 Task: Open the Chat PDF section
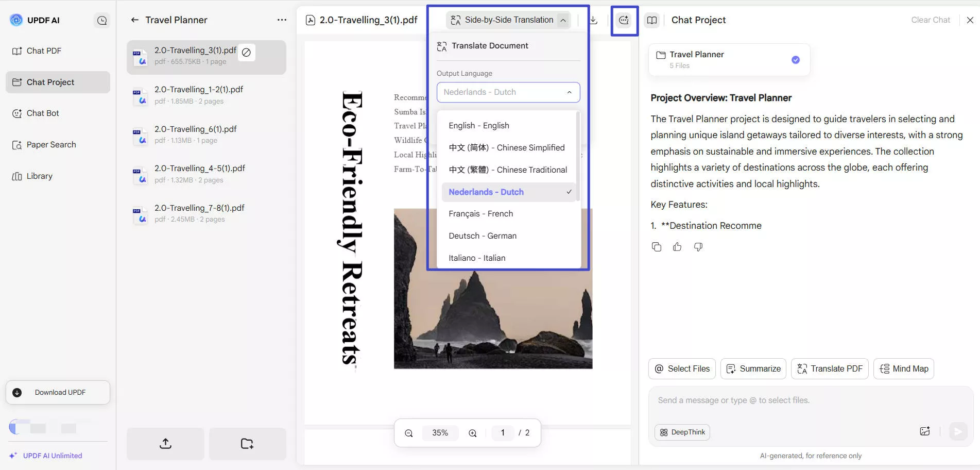click(58, 51)
